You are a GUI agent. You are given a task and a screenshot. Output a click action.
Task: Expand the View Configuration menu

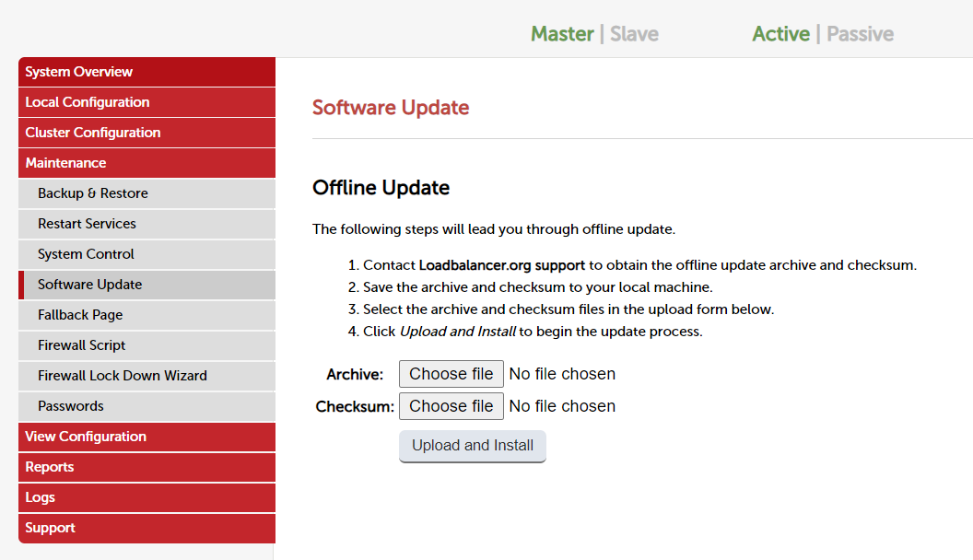pyautogui.click(x=147, y=437)
